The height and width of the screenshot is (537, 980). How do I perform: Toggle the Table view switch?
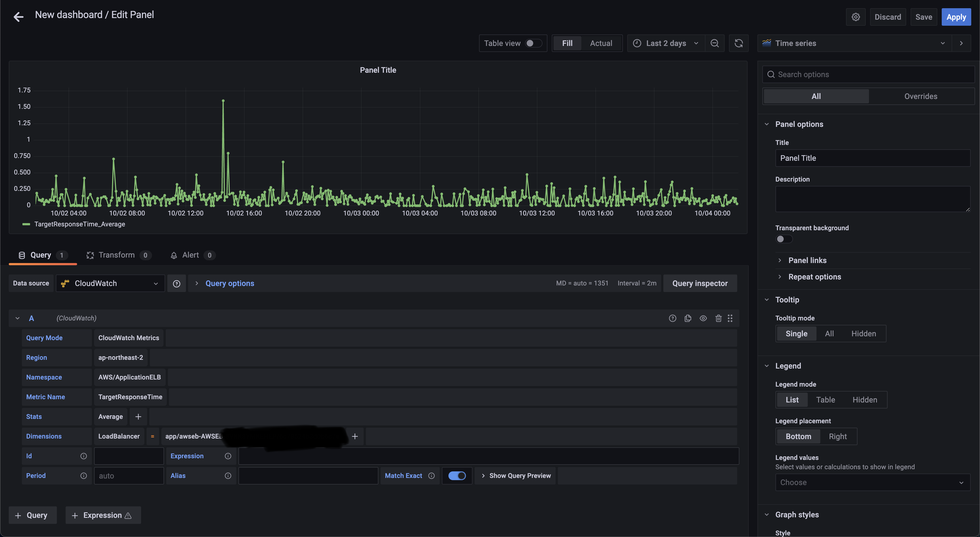point(533,43)
